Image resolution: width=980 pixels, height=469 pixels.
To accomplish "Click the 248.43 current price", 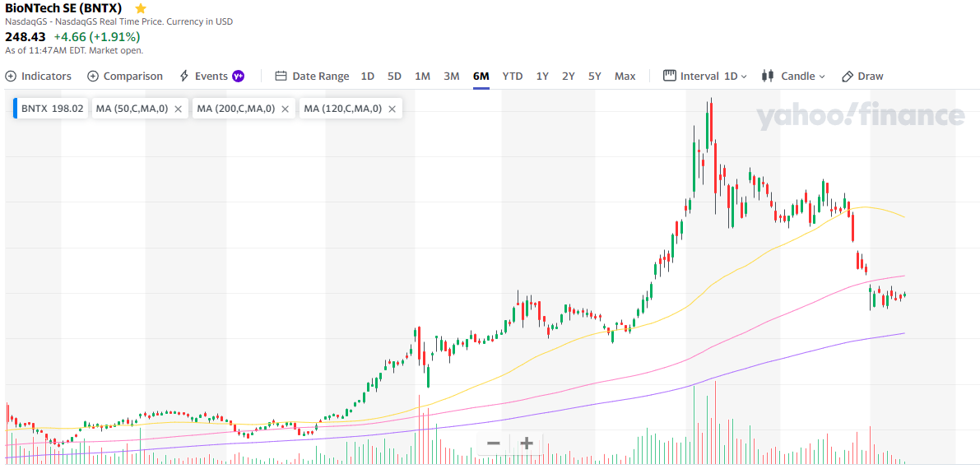I will click(26, 37).
